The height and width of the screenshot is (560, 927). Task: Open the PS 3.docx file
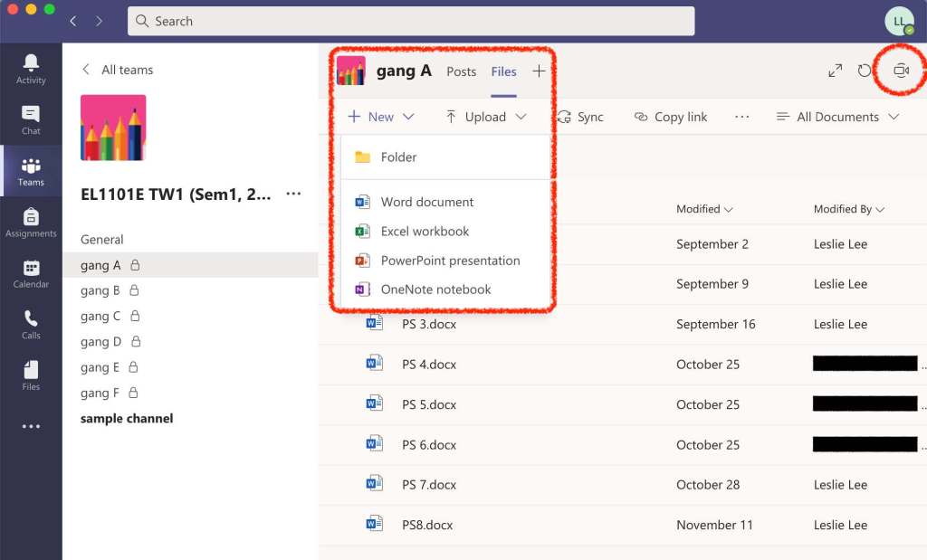point(429,324)
